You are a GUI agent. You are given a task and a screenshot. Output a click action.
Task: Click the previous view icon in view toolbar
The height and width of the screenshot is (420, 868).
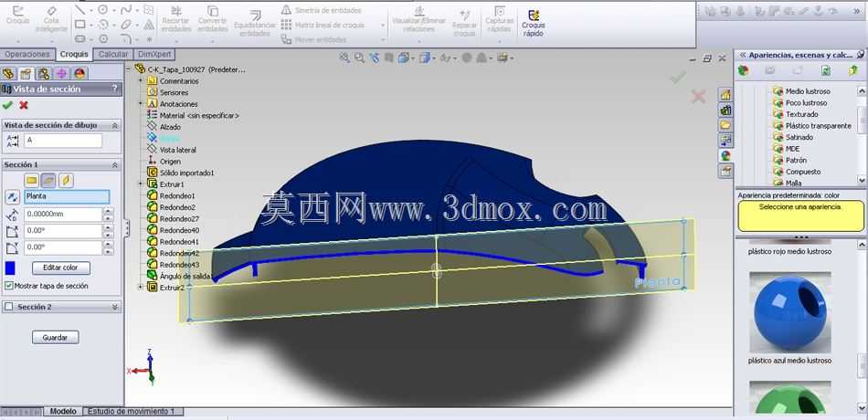(x=375, y=57)
